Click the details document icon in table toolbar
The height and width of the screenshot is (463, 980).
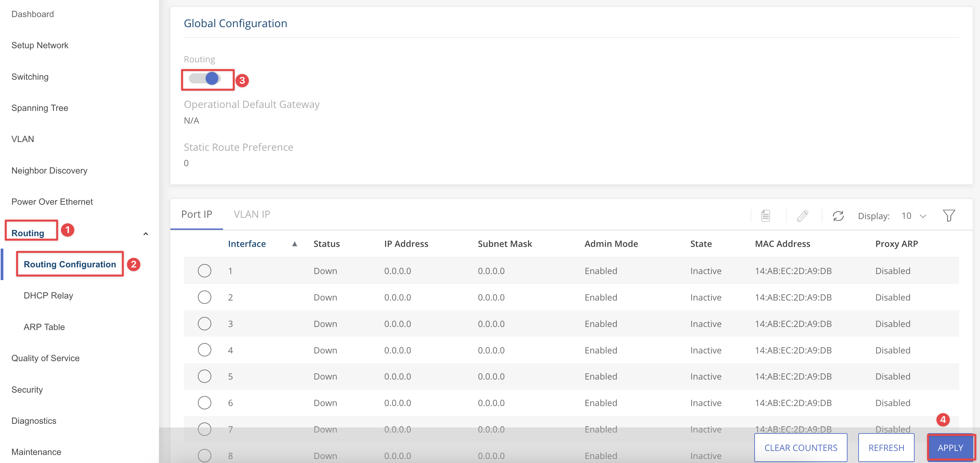tap(765, 215)
